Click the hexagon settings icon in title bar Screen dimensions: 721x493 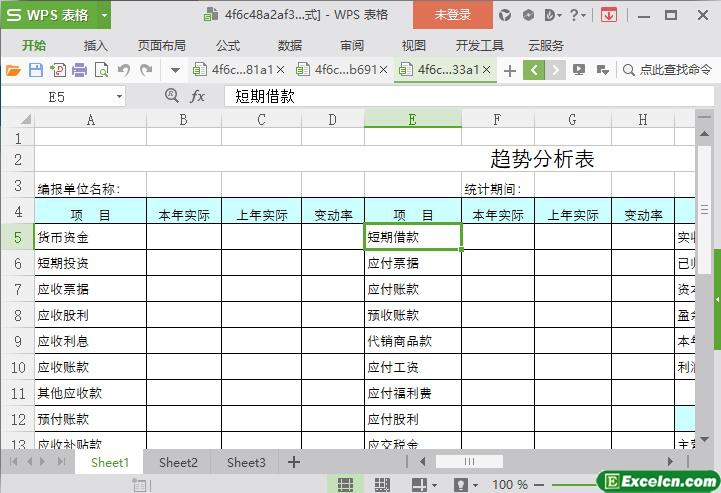[x=528, y=15]
